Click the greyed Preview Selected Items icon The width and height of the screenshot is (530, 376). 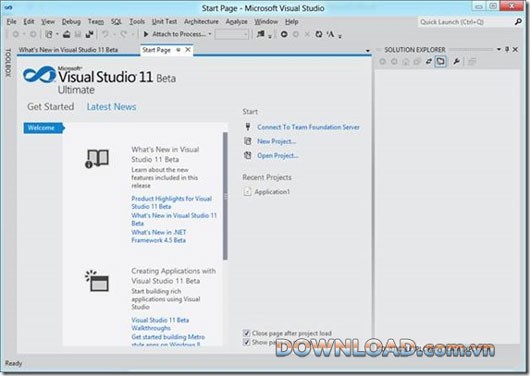[x=472, y=62]
